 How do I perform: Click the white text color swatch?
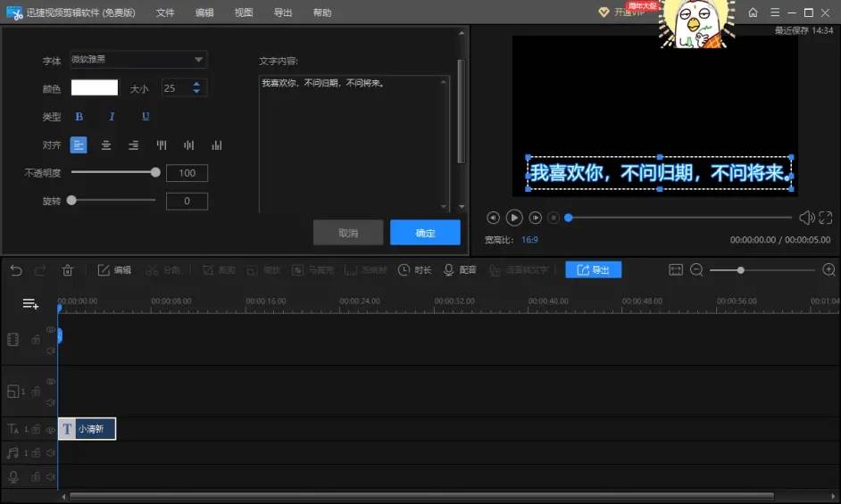pyautogui.click(x=95, y=87)
